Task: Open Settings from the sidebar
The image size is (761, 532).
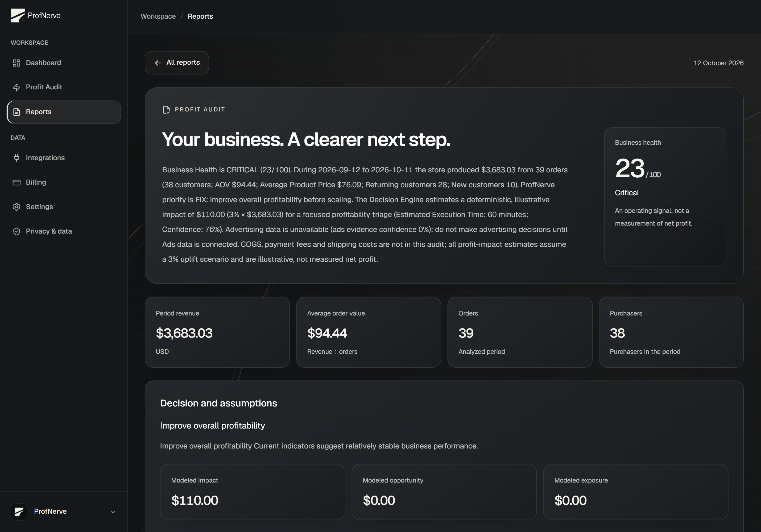Action: [64, 207]
